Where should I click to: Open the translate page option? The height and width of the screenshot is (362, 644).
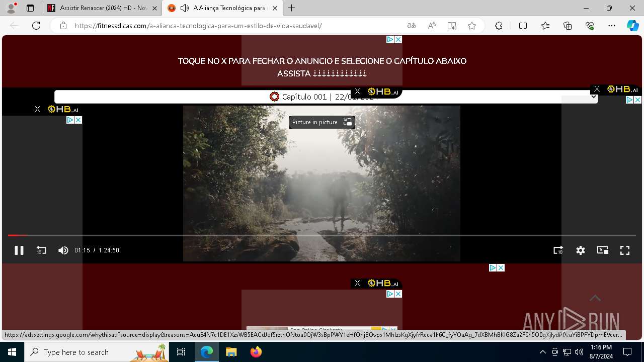(412, 26)
